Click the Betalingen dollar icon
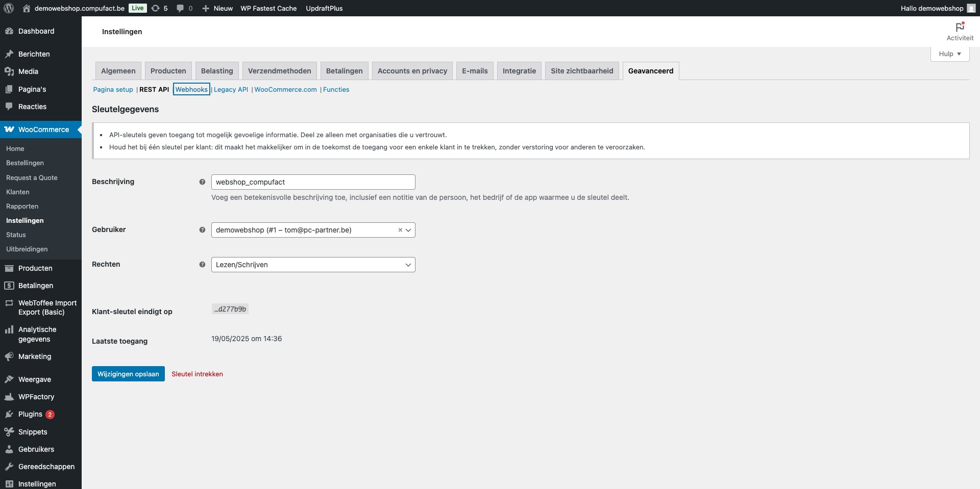This screenshot has width=980, height=489. [9, 286]
